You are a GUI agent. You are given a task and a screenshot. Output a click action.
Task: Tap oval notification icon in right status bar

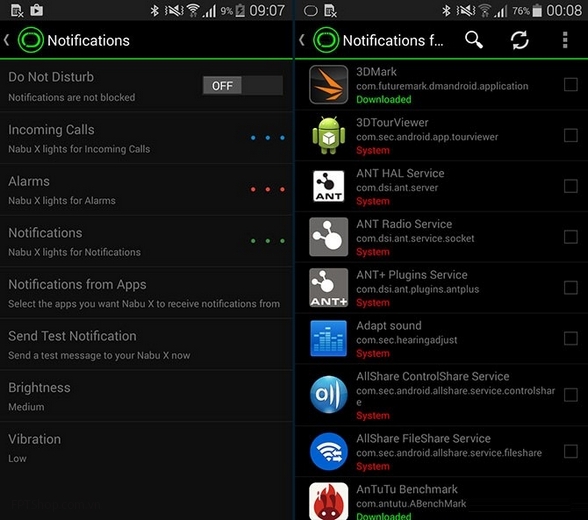[310, 11]
